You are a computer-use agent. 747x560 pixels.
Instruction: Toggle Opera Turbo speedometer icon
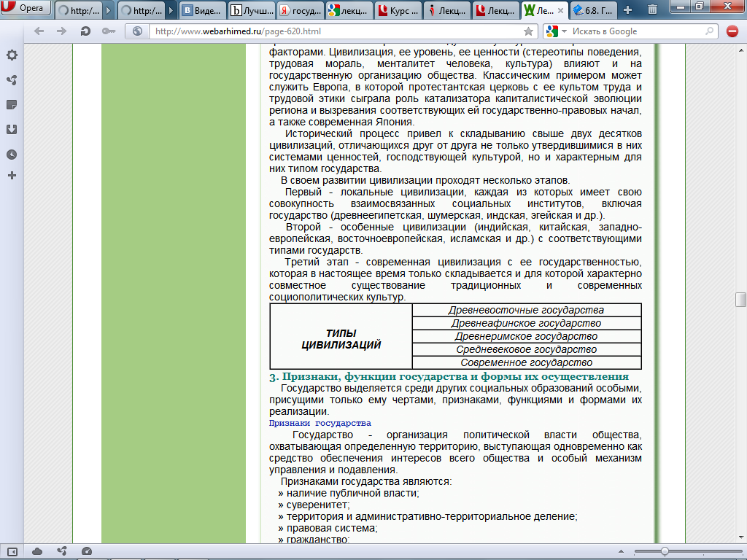coord(86,551)
